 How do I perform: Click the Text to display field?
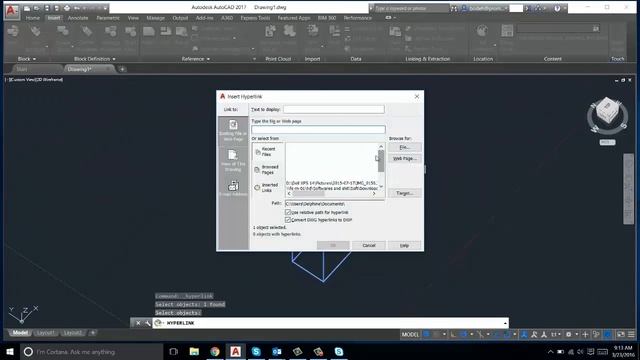click(x=334, y=109)
